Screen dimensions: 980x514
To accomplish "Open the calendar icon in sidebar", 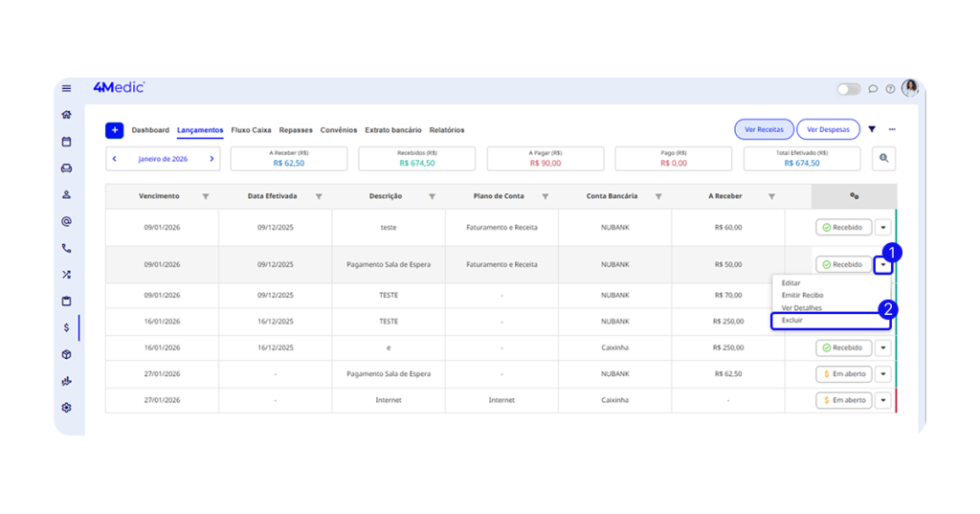I will 66,142.
